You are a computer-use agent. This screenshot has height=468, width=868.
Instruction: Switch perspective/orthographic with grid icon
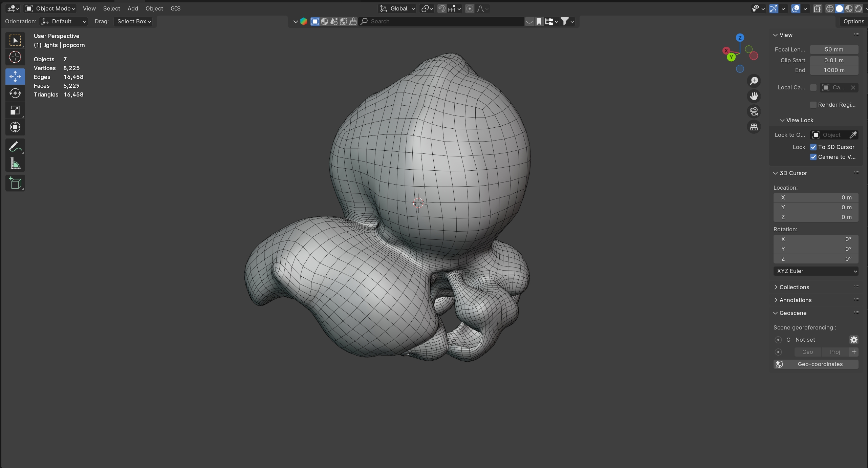(x=754, y=127)
